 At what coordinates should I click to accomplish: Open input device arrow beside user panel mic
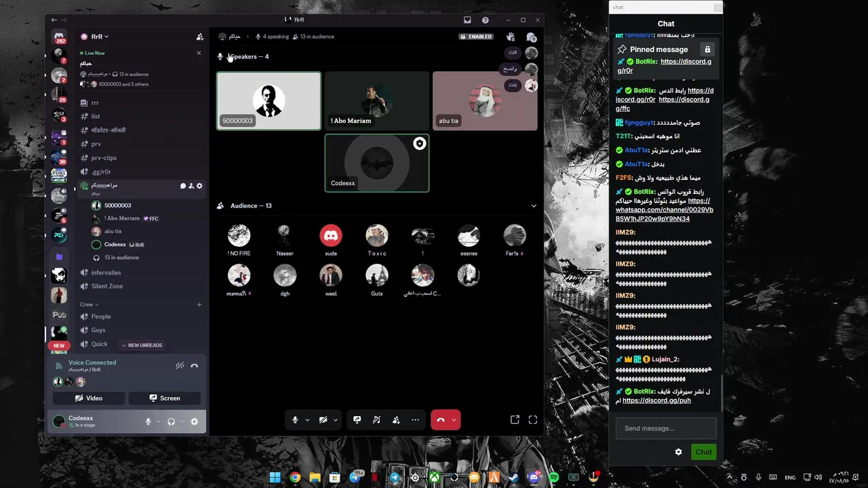[158, 422]
